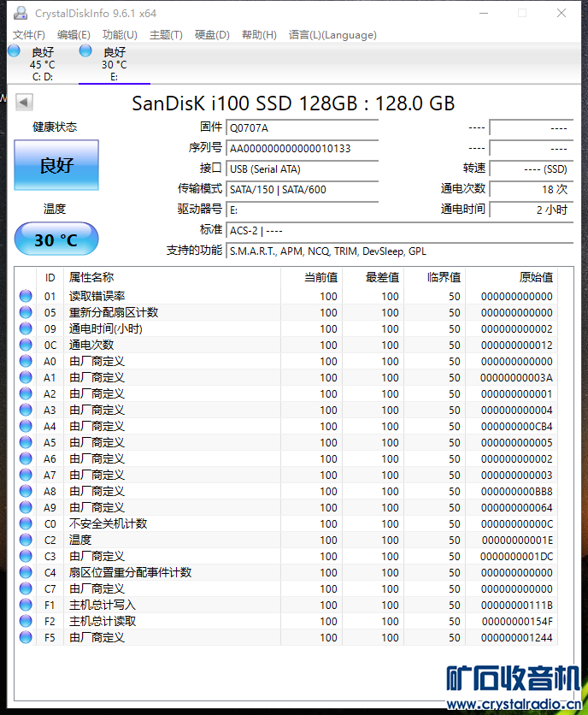
Task: Click the interface field USB (Serial ATA)
Action: tap(303, 169)
